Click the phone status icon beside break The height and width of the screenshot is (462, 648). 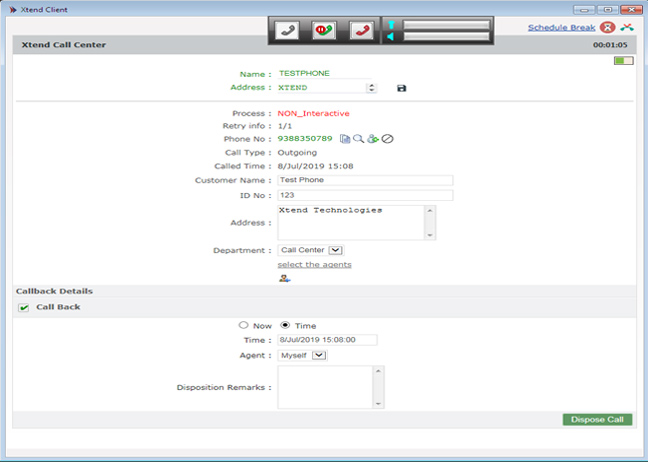pyautogui.click(x=627, y=27)
